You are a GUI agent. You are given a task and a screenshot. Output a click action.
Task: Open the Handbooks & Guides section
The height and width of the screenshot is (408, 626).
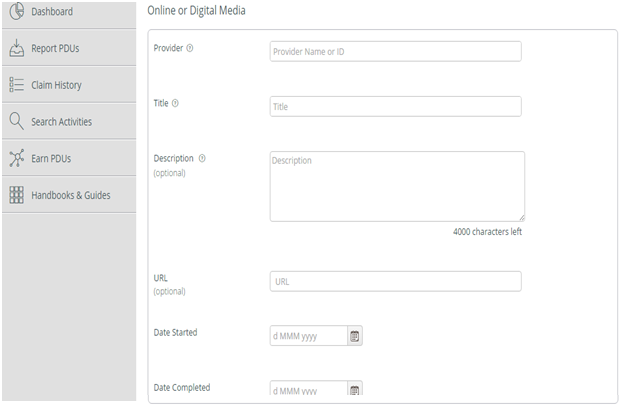click(69, 195)
